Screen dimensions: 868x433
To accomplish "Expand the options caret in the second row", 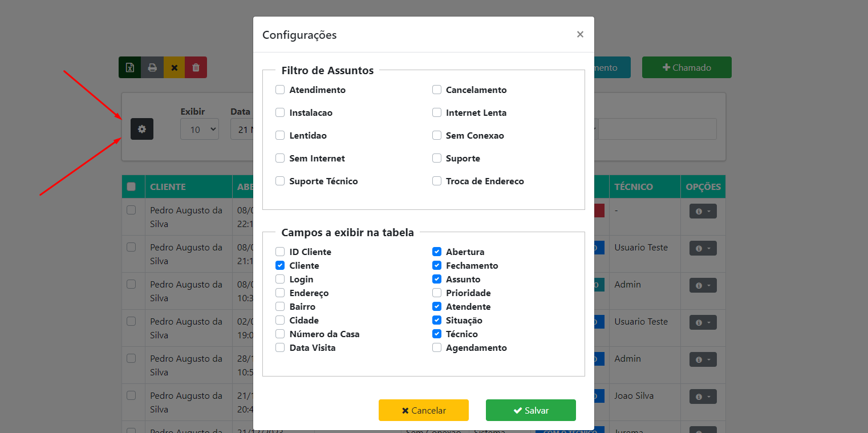I will tap(709, 248).
